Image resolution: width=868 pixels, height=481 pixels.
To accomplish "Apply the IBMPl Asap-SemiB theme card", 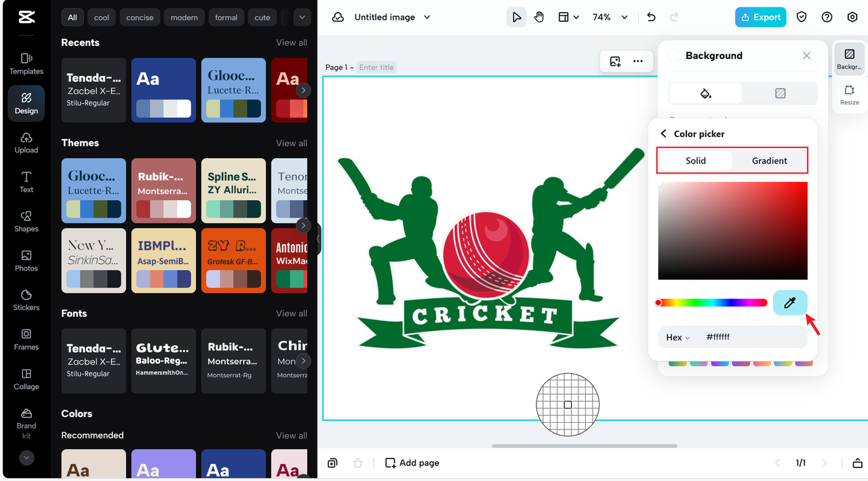I will pos(163,261).
